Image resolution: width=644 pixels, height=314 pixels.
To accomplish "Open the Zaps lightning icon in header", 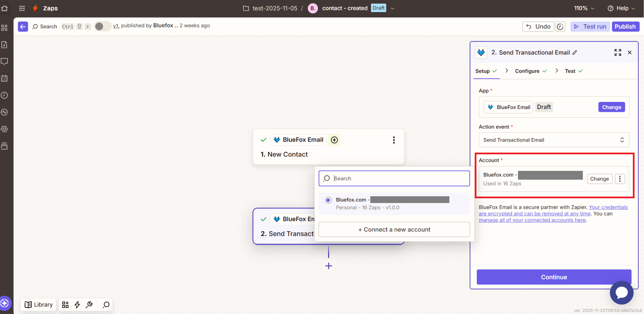I will [35, 8].
